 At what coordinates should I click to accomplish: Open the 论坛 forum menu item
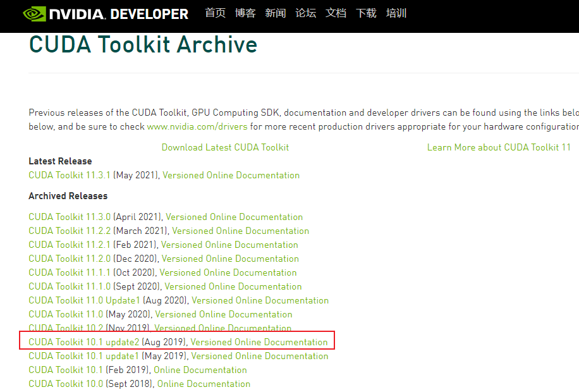[x=306, y=13]
